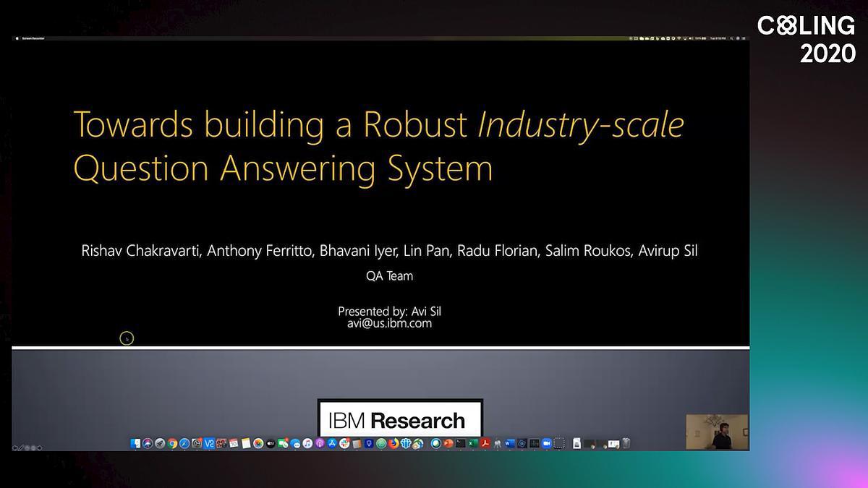Open the Apple menu
The width and height of the screenshot is (868, 488).
(x=16, y=38)
